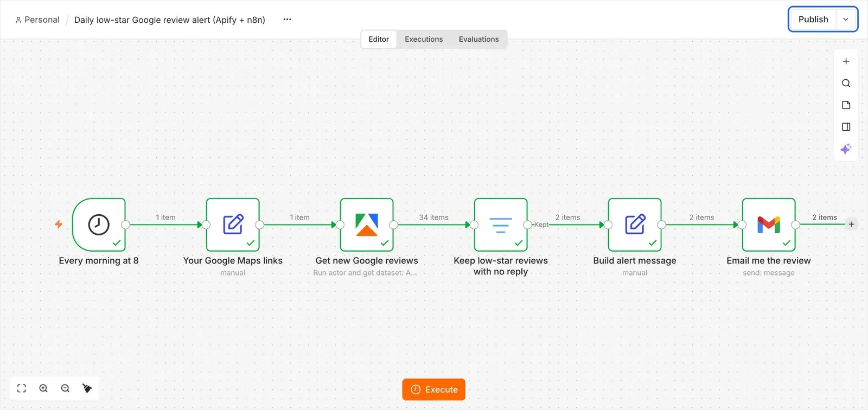
Task: Switch to the Executions tab
Action: pos(424,39)
